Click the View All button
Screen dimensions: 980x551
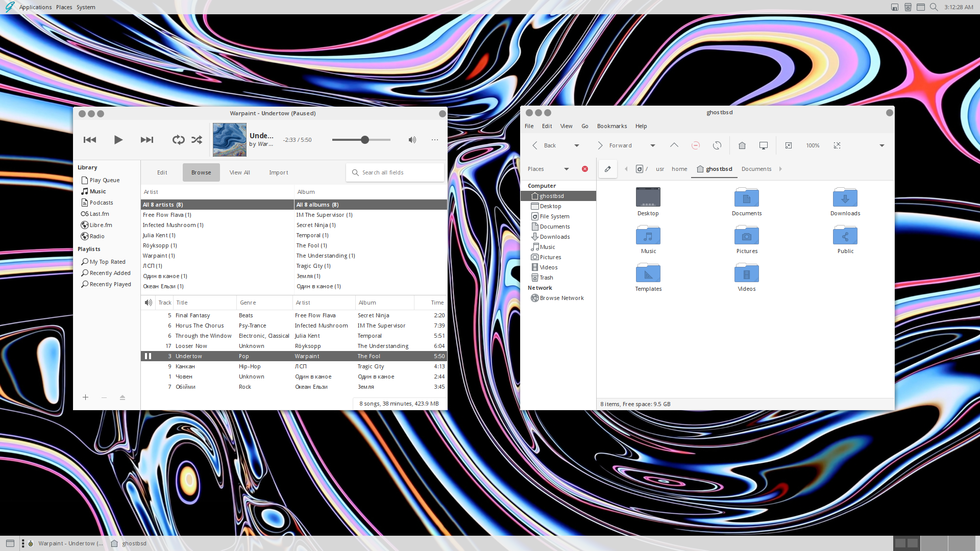click(239, 172)
